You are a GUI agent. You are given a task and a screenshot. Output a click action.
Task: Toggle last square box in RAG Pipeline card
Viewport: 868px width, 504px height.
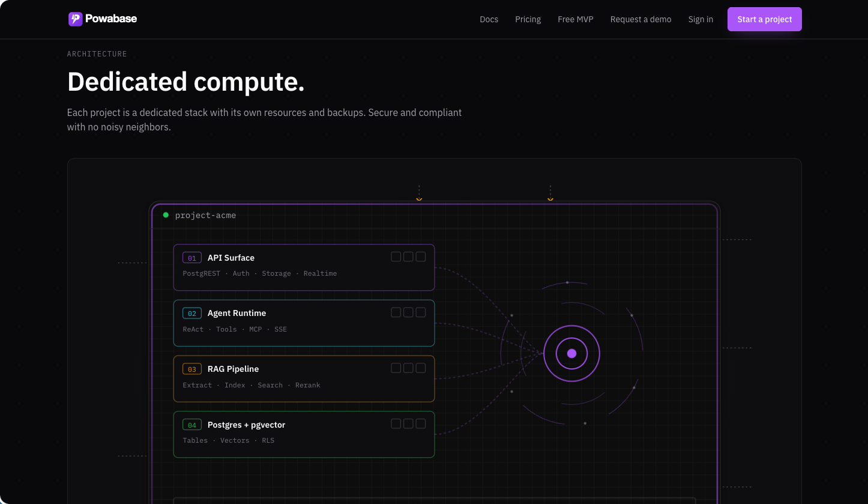tap(421, 368)
